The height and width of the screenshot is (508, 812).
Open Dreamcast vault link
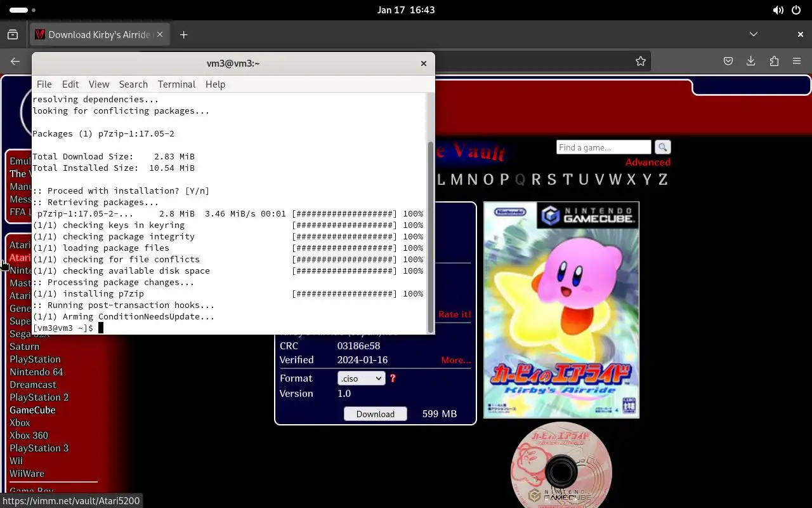[x=33, y=385]
